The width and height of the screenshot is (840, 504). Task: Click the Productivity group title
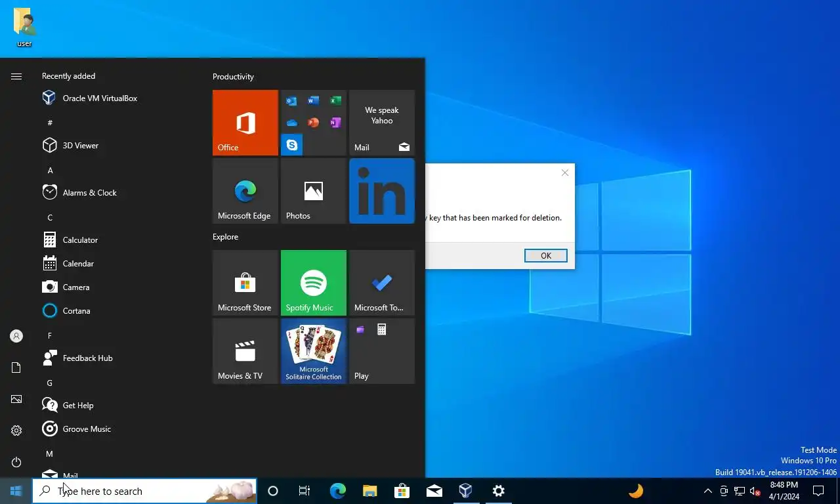coord(233,77)
